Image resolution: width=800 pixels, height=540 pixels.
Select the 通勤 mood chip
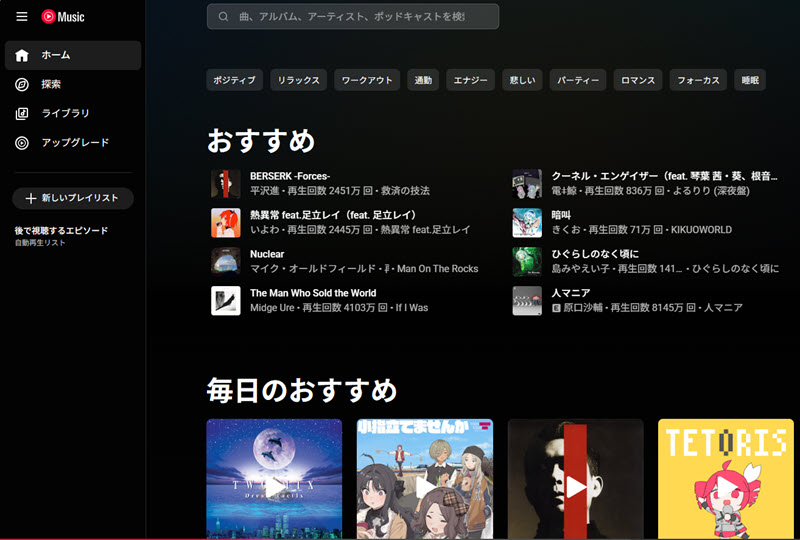tap(423, 80)
